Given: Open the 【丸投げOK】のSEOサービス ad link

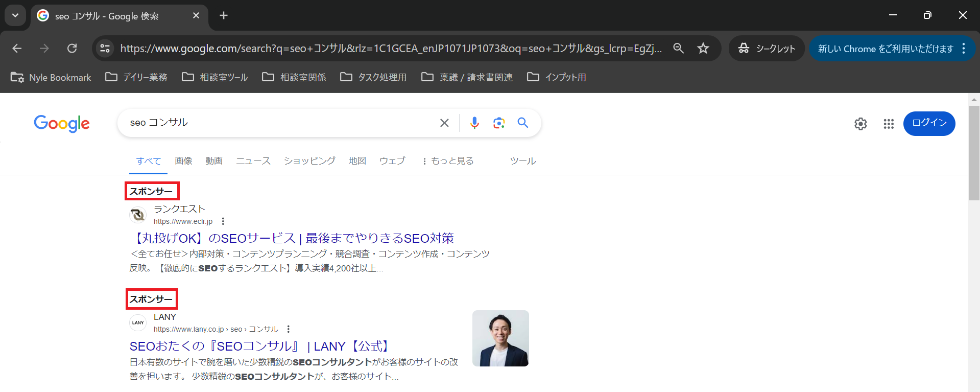Looking at the screenshot, I should point(292,238).
